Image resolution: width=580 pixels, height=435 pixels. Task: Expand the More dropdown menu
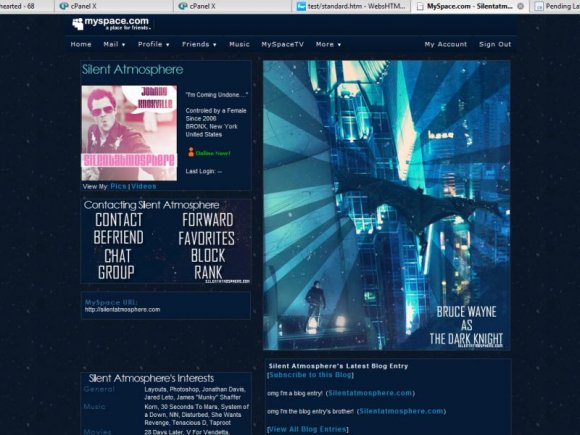pos(328,44)
